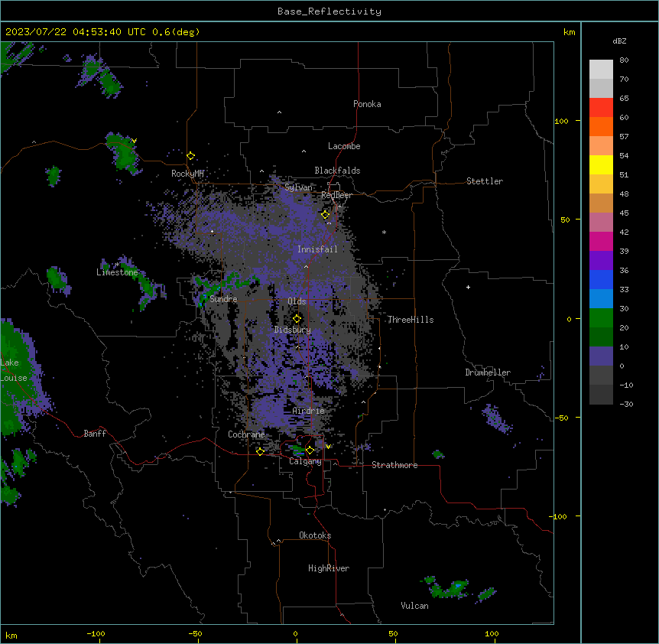Click the 0 tick on the horizontal axis
This screenshot has width=659, height=644.
295,634
